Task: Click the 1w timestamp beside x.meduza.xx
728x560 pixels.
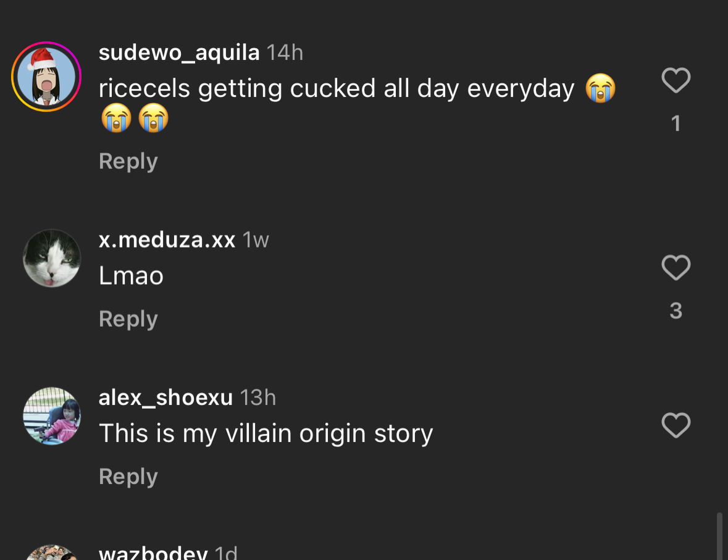Action: point(256,240)
